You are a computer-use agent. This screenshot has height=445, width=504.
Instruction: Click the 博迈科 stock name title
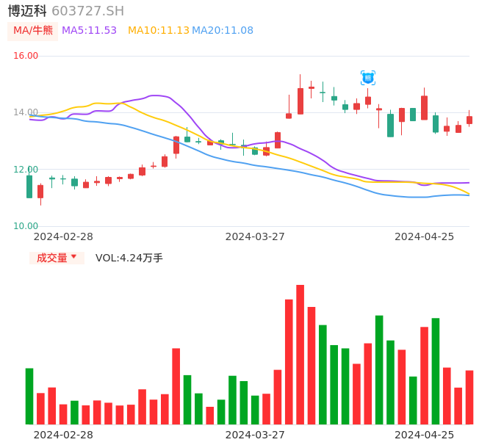click(27, 11)
